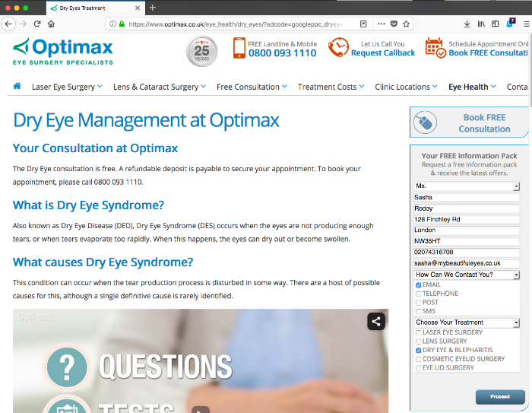Image resolution: width=532 pixels, height=413 pixels.
Task: Expand the Eye Health menu
Action: point(472,87)
